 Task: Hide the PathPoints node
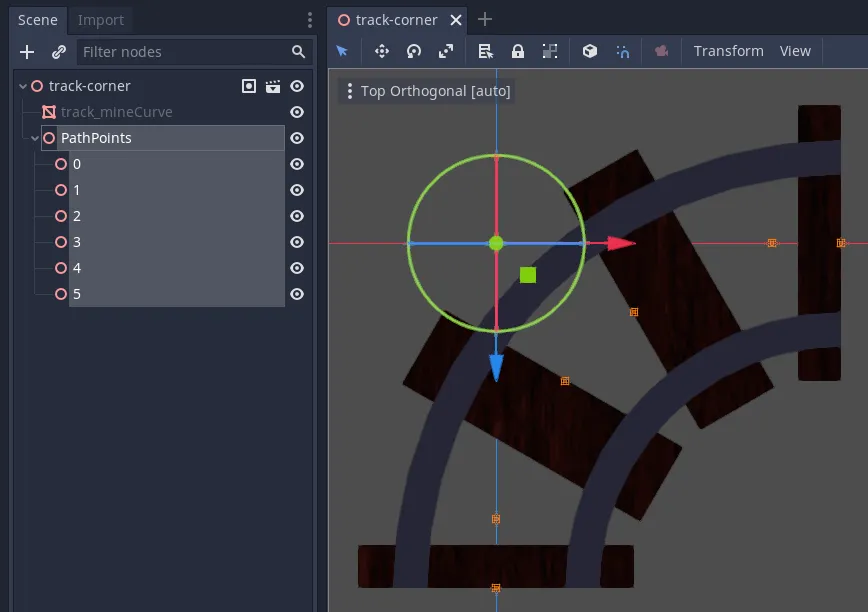tap(296, 138)
